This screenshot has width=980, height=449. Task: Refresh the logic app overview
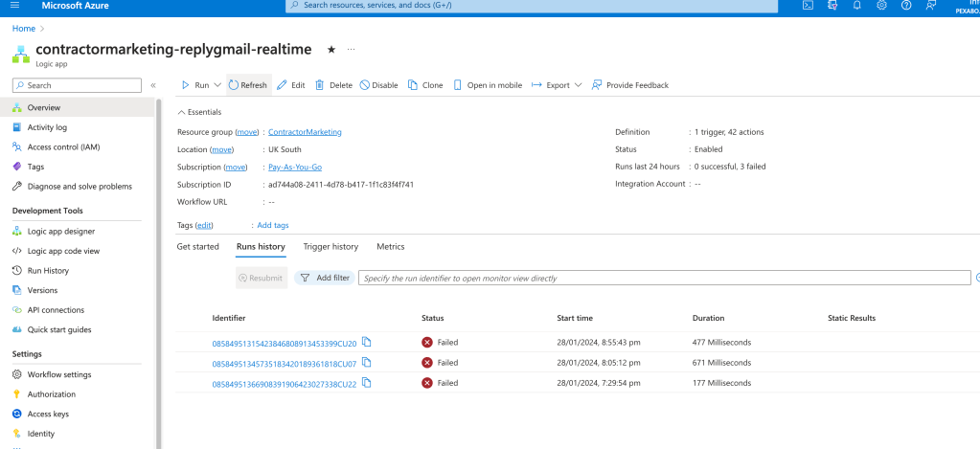coord(249,85)
